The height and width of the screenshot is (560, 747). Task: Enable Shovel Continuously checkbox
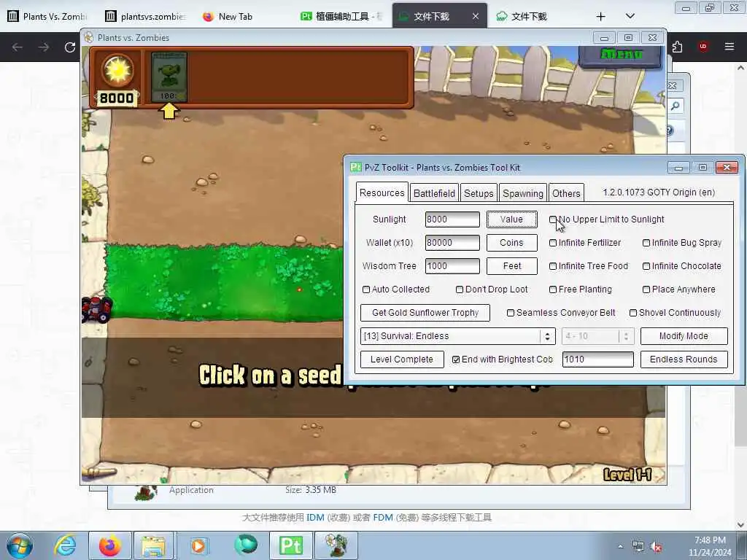tap(632, 313)
